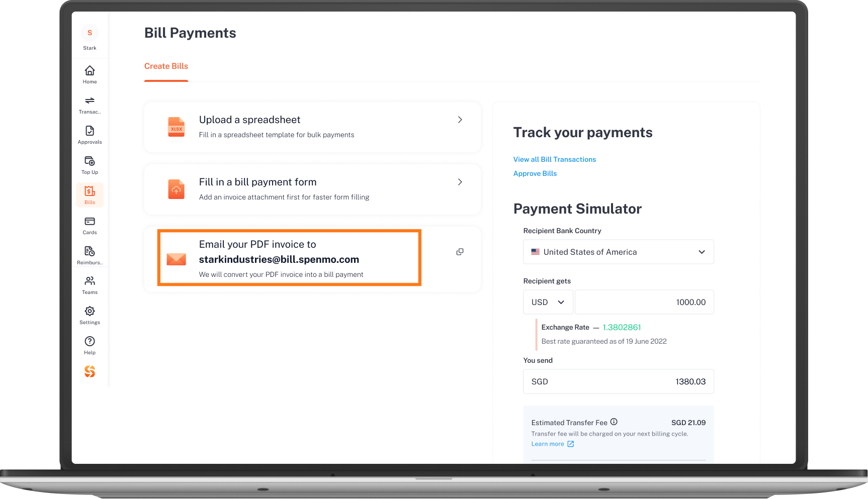The width and height of the screenshot is (868, 499).
Task: Open the Teams section
Action: [90, 285]
